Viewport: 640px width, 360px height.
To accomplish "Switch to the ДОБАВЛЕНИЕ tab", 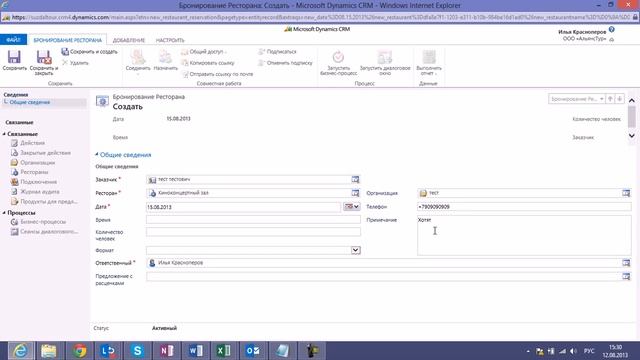I will click(129, 40).
